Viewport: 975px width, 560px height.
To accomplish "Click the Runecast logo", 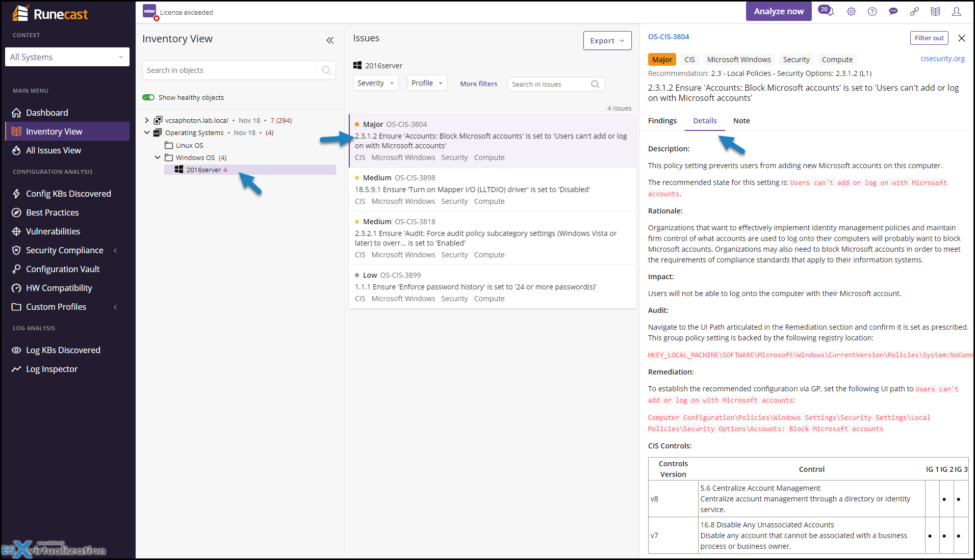I will click(50, 14).
